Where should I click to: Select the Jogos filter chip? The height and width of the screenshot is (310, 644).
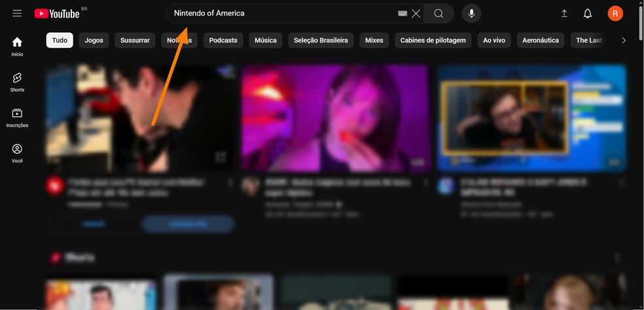pyautogui.click(x=94, y=41)
